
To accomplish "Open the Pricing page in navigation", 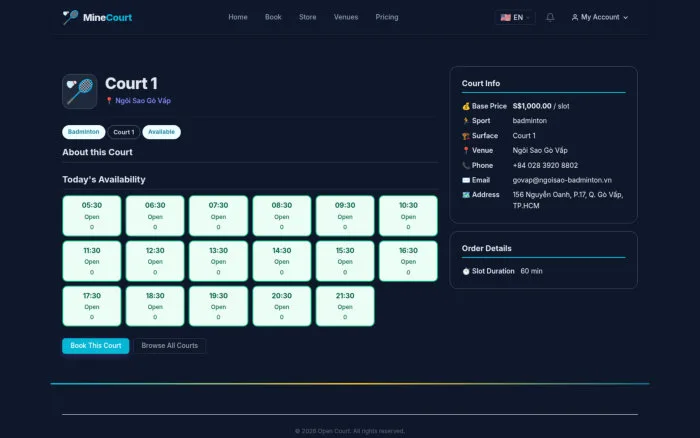I will click(387, 17).
